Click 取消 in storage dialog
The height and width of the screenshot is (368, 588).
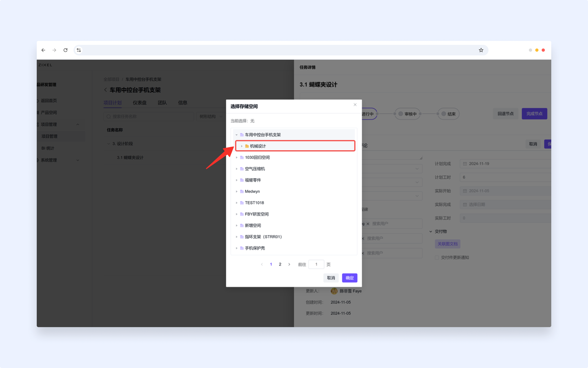coord(331,278)
